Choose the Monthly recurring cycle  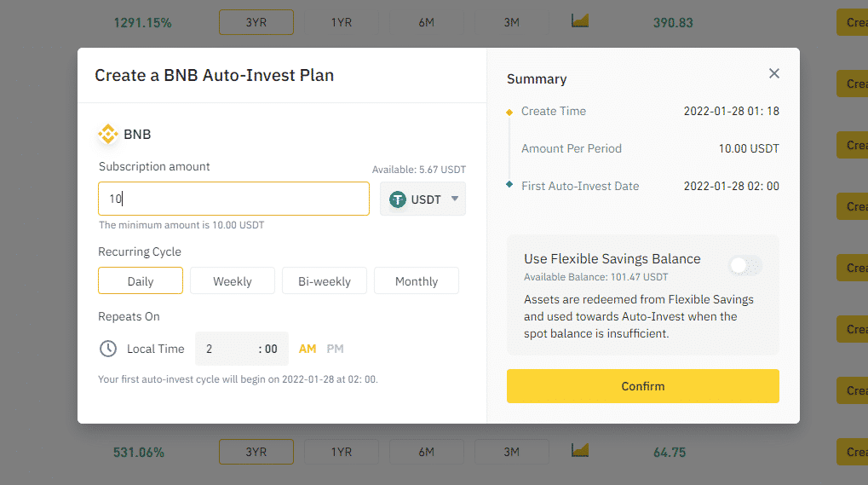(x=417, y=281)
